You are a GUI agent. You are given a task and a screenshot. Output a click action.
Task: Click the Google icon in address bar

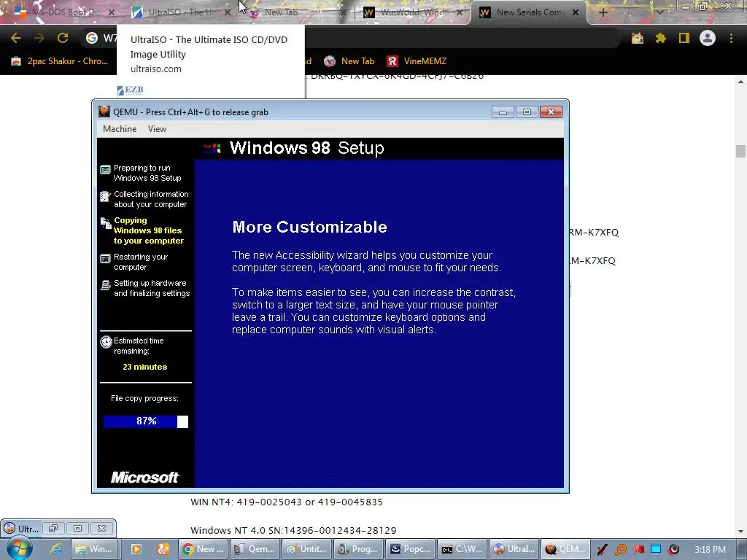tap(91, 38)
